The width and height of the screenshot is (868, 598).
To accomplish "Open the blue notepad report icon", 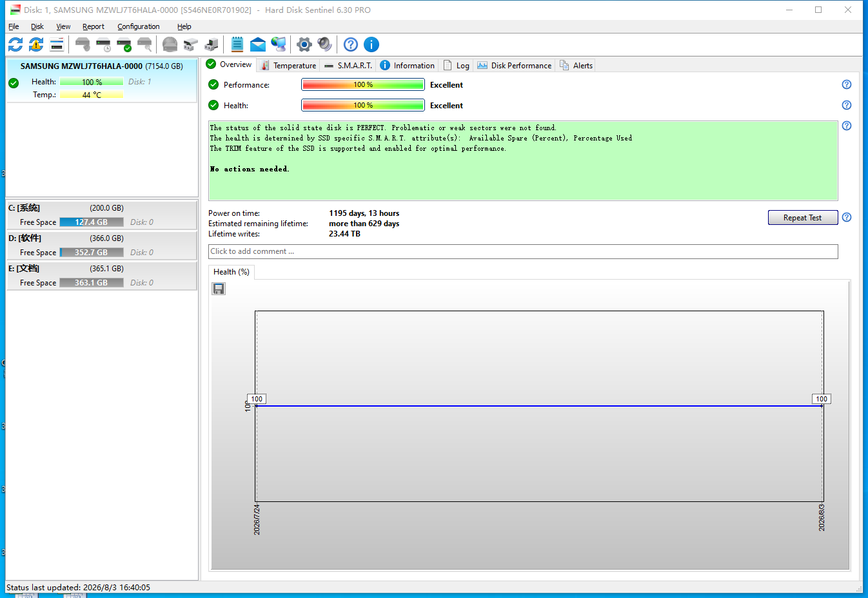I will click(x=237, y=44).
